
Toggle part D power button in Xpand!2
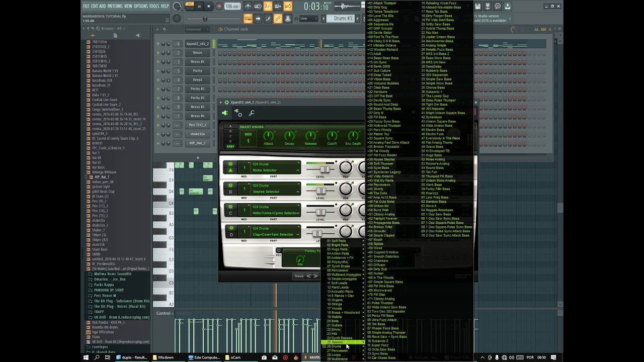pos(231,228)
